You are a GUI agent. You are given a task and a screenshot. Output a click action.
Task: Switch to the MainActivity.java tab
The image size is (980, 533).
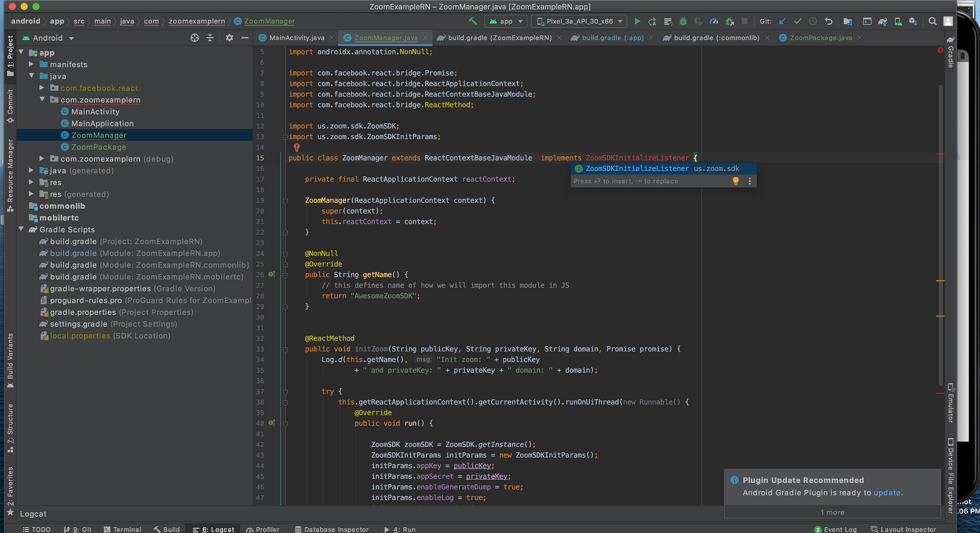[x=296, y=38]
